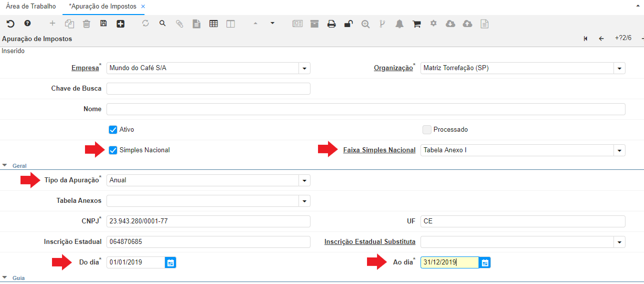Open the Faixa Simples Nacional dropdown
The height and width of the screenshot is (284, 644).
pyautogui.click(x=619, y=150)
